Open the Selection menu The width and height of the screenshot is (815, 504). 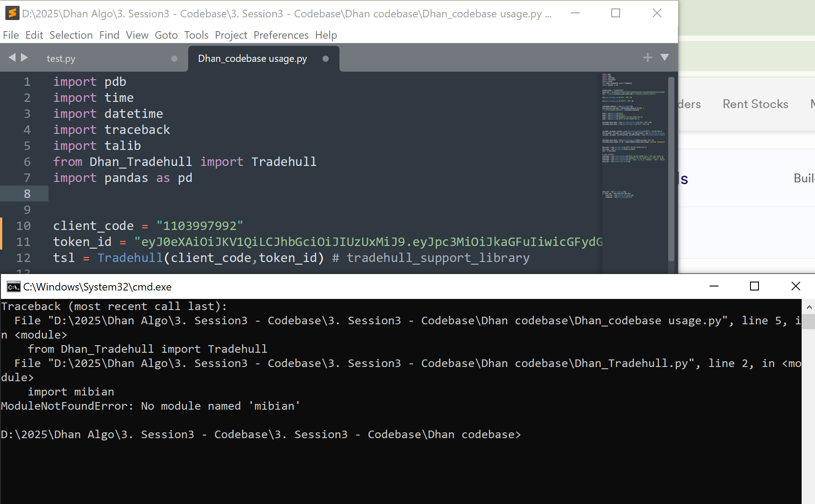(71, 35)
